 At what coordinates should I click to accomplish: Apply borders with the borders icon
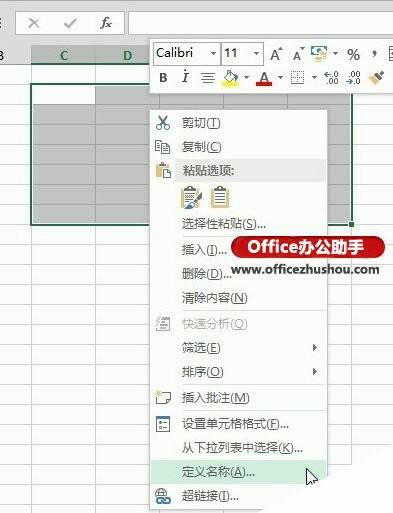pyautogui.click(x=297, y=78)
